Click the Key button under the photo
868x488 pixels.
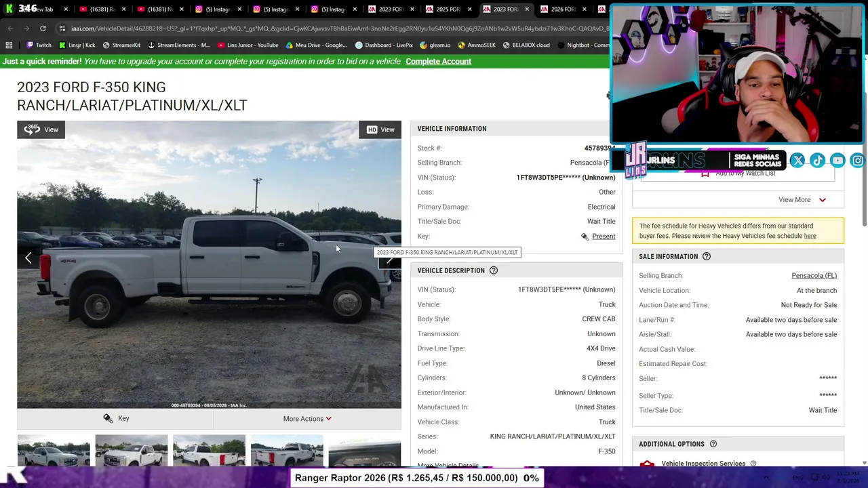115,419
